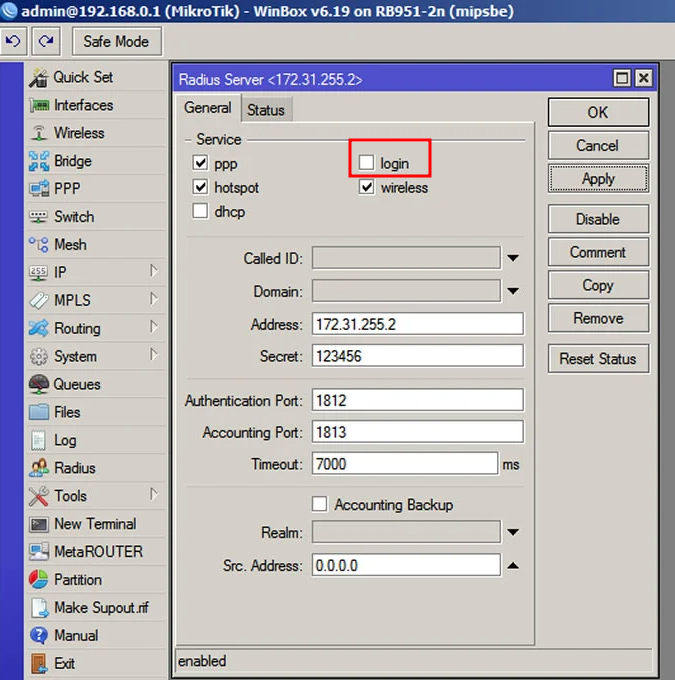Toggle Safe Mode
675x681 pixels.
117,41
